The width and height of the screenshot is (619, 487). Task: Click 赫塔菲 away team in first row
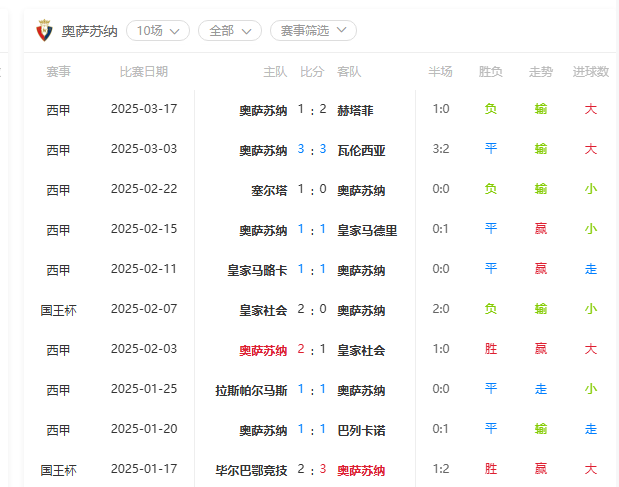[x=355, y=111]
